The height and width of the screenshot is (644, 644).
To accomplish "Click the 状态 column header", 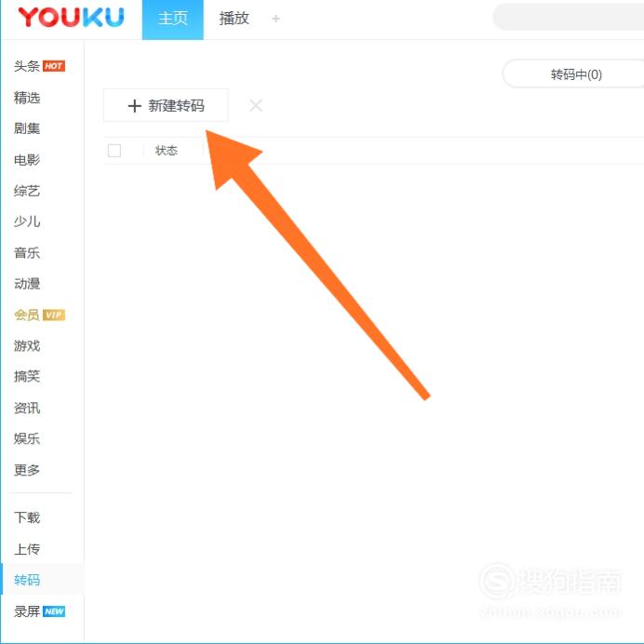I will click(167, 151).
